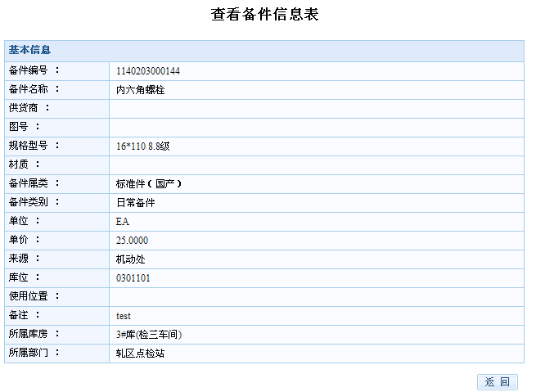
Task: Select unit price 25.0000
Action: [132, 241]
